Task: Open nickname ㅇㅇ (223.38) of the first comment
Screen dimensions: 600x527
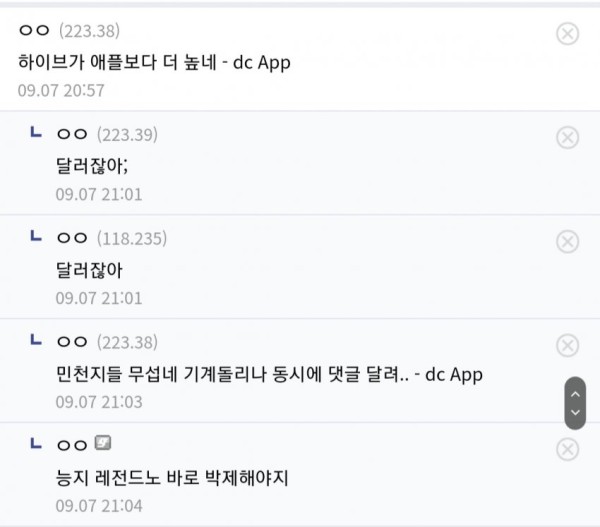Action: click(69, 31)
